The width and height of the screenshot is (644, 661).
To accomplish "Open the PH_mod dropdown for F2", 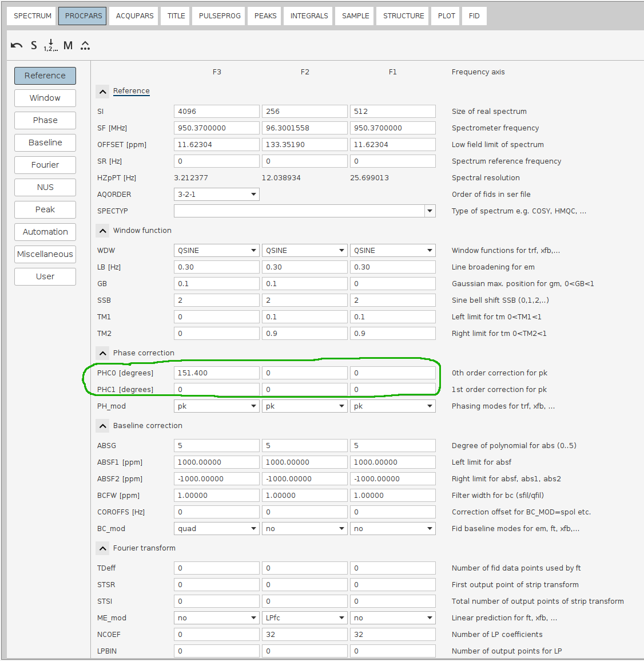I will click(341, 406).
